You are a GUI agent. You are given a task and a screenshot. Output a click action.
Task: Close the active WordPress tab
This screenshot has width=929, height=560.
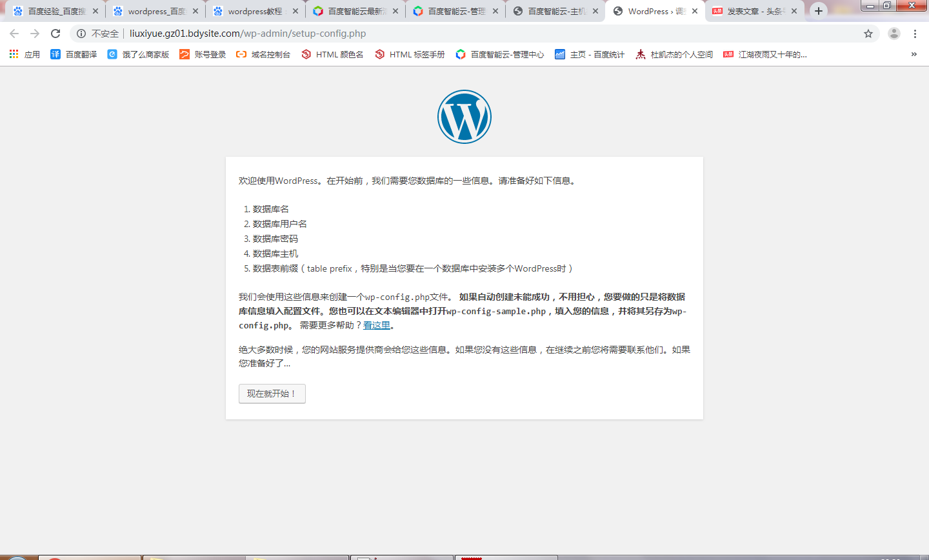click(x=695, y=11)
